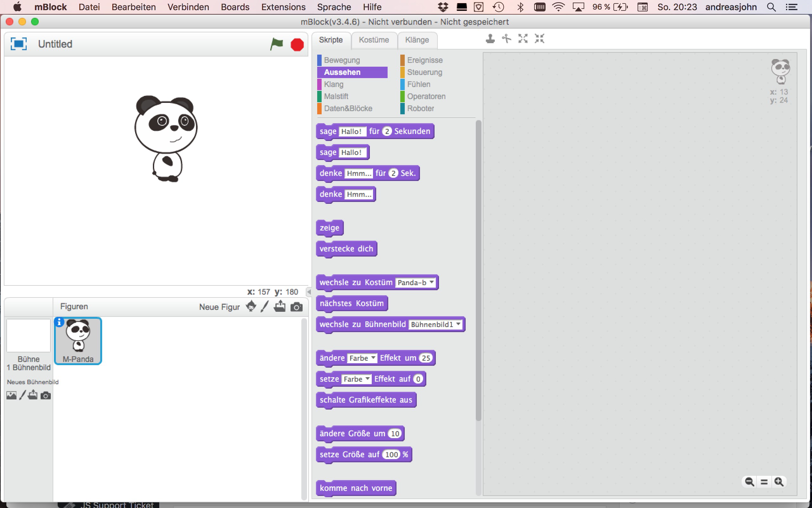
Task: Open the Datei menu
Action: (89, 7)
